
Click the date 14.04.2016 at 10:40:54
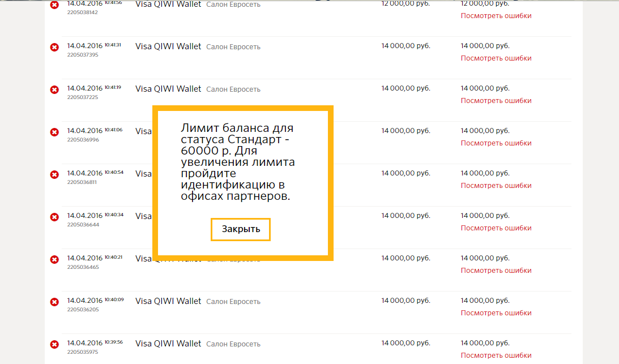pyautogui.click(x=84, y=173)
